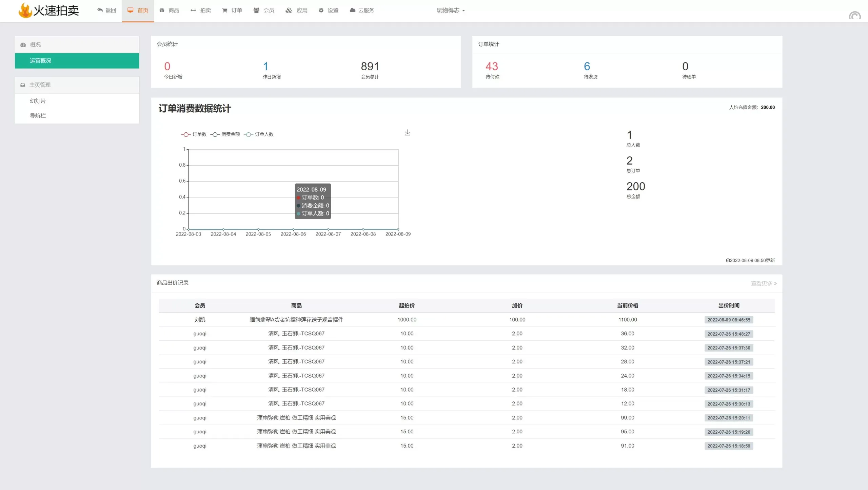The width and height of the screenshot is (868, 490).
Task: Open 幻灯片 in sidebar
Action: pyautogui.click(x=38, y=101)
